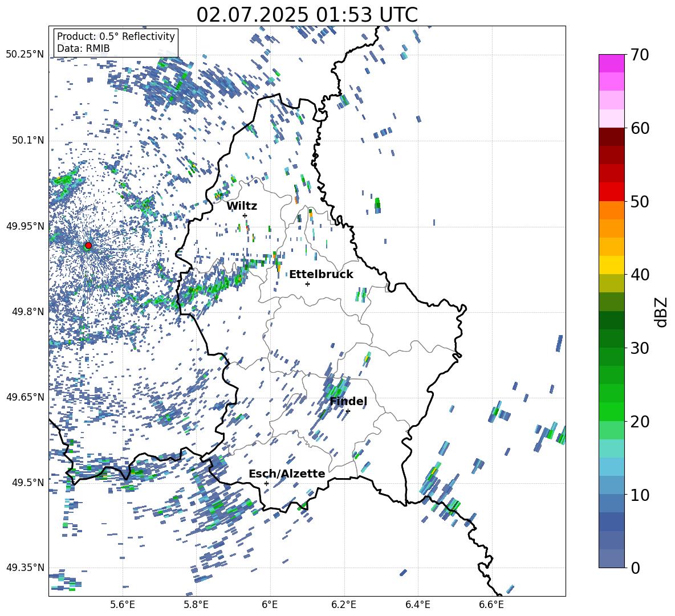Click the dark maroon colorbar segment below 60

click(612, 137)
